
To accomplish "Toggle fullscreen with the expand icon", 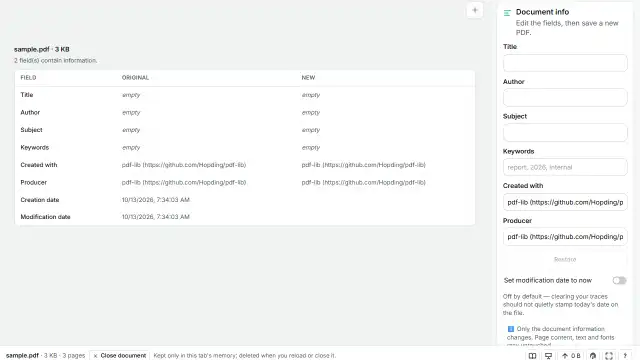I will coord(609,356).
